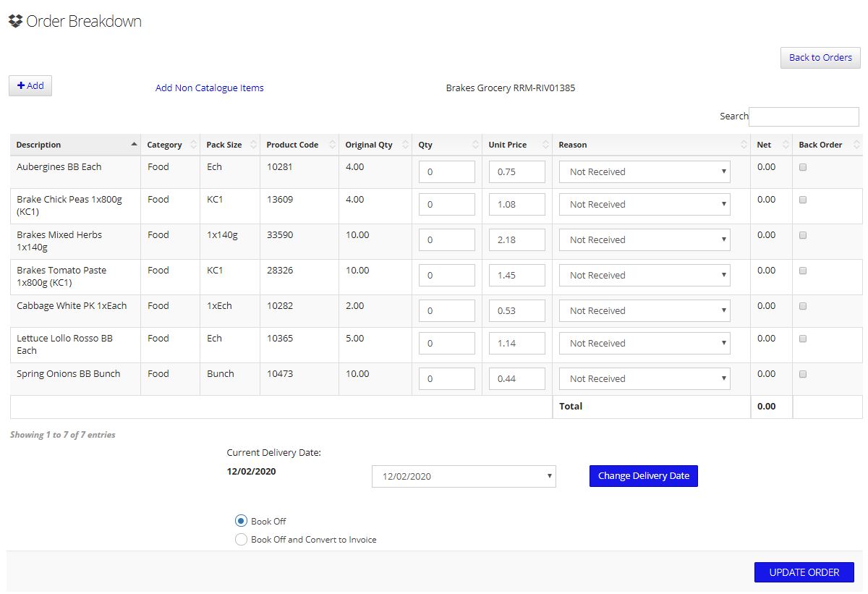This screenshot has width=868, height=594.
Task: Select the Book Off radio option
Action: [242, 521]
